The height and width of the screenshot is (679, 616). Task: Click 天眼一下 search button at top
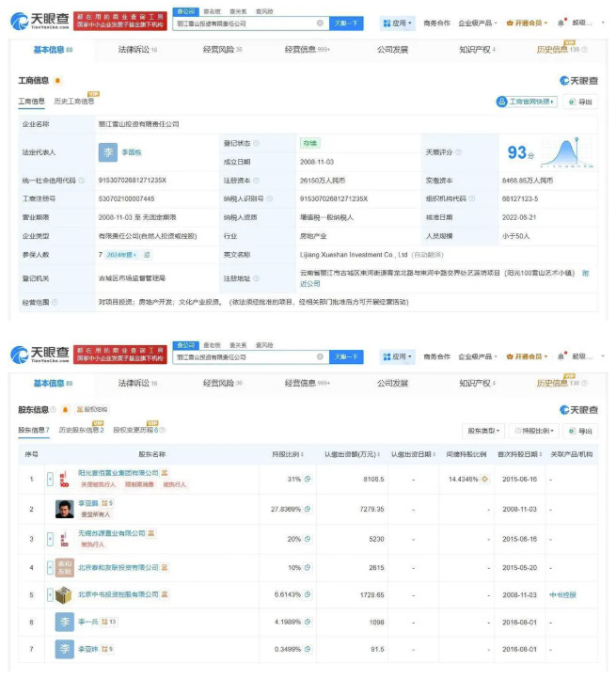(347, 23)
